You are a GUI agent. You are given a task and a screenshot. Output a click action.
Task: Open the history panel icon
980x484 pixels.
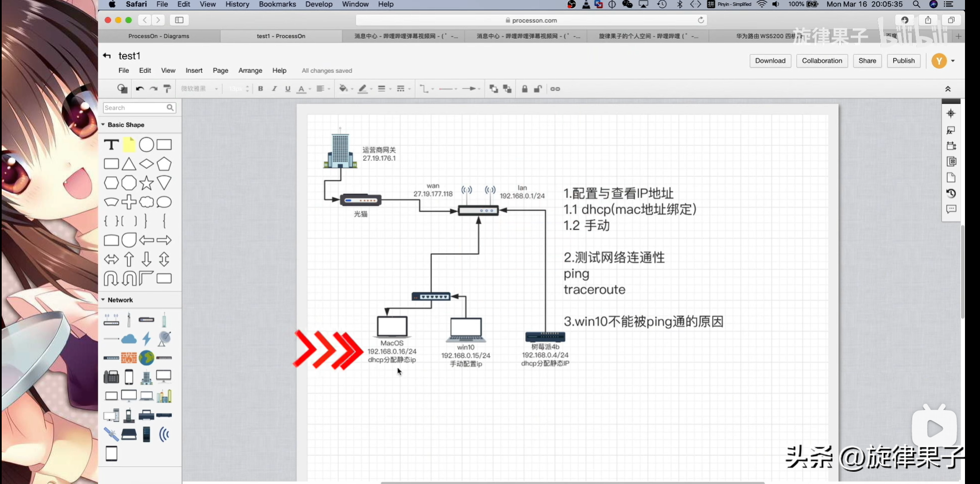pyautogui.click(x=951, y=194)
